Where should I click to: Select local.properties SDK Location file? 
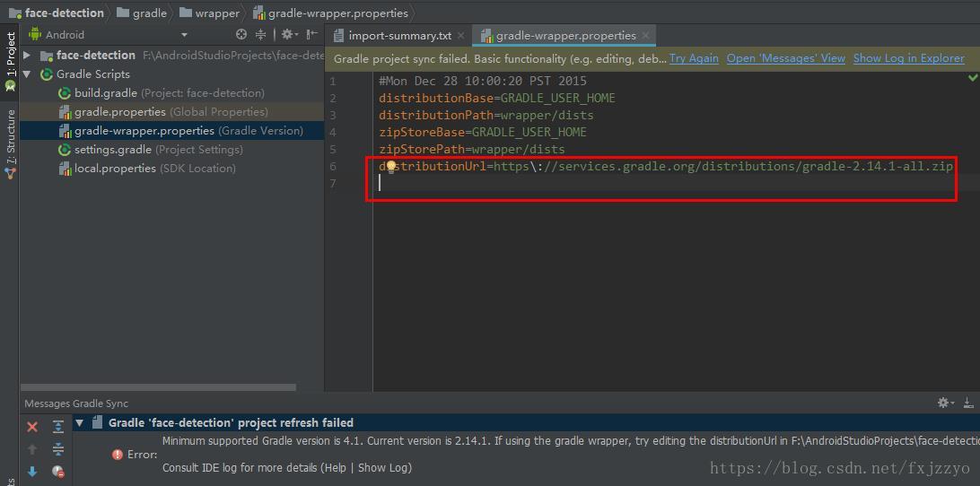115,168
